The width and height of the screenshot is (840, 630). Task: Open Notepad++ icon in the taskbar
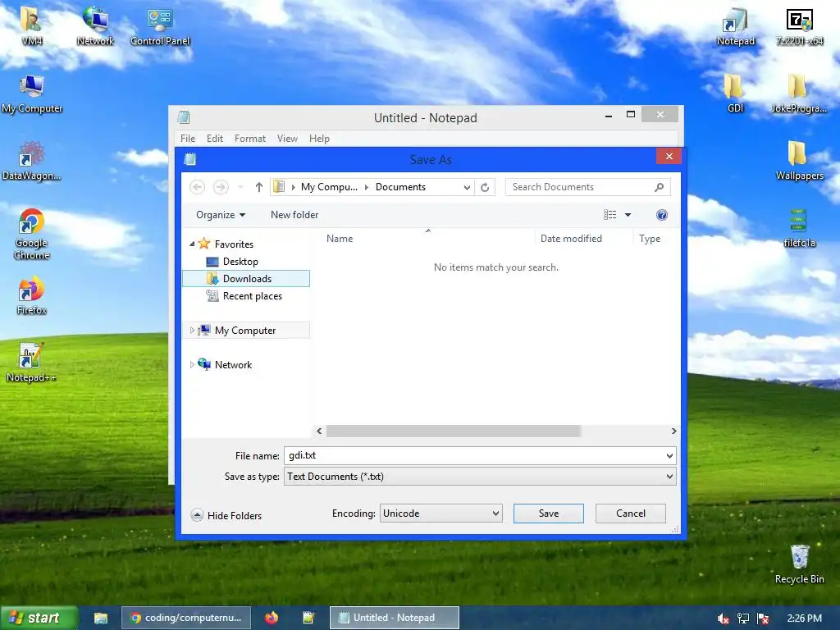(308, 618)
